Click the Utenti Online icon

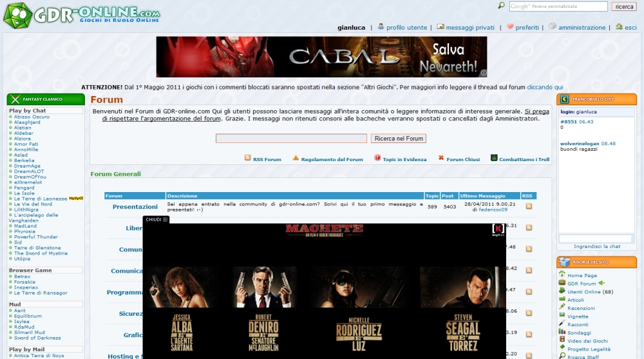click(562, 290)
